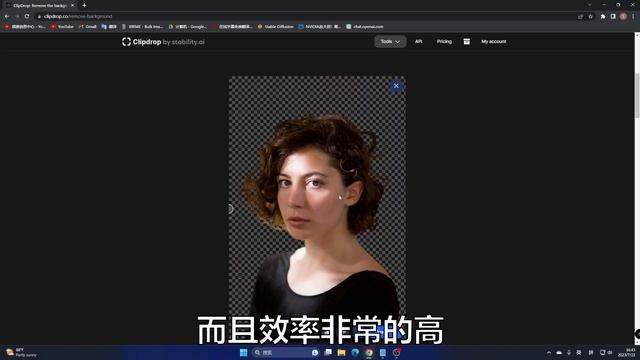Click the address bar URL
This screenshot has width=640, height=360.
(78, 16)
